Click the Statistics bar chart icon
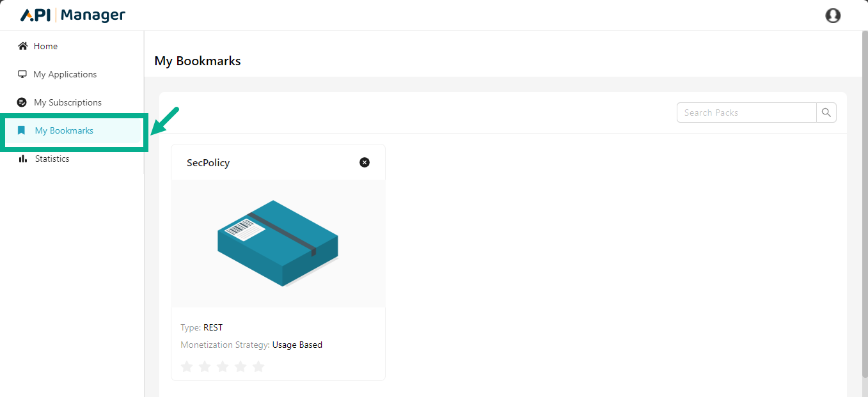This screenshot has width=868, height=397. 23,159
